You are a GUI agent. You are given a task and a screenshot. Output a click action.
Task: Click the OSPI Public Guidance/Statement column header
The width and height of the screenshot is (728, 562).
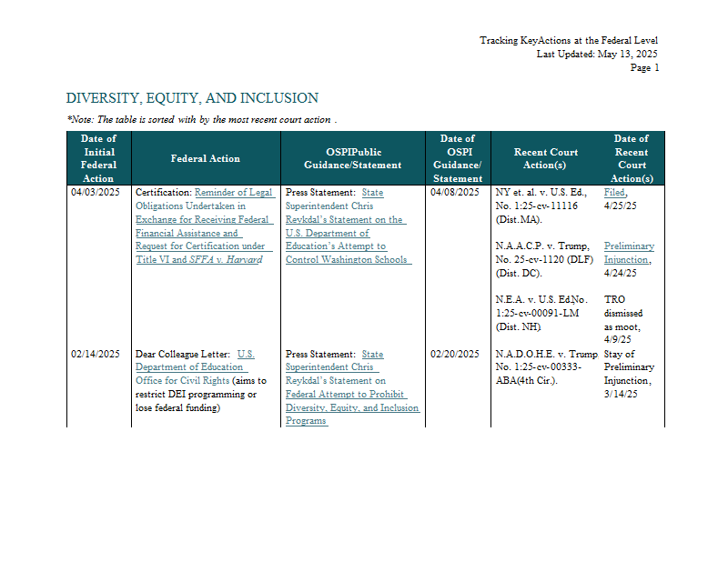pos(353,158)
